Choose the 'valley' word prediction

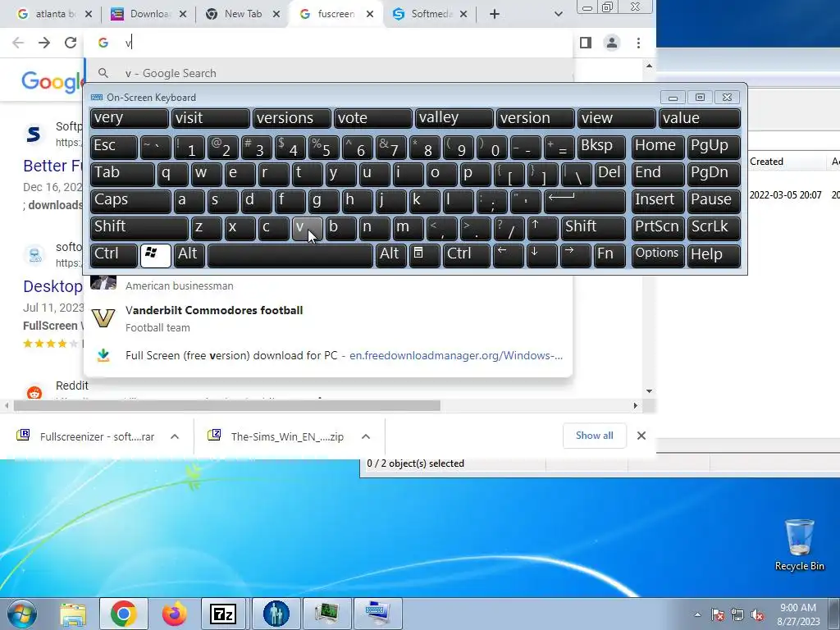[454, 118]
